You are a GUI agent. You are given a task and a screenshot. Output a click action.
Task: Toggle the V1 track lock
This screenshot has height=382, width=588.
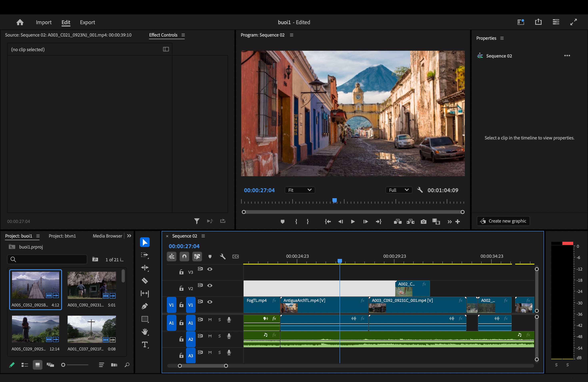(181, 305)
